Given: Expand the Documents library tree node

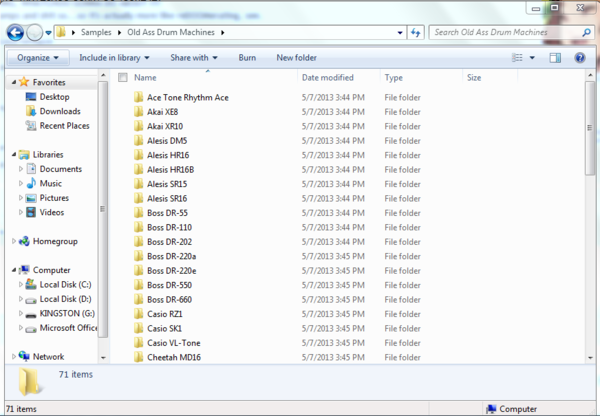Looking at the screenshot, I should 21,169.
